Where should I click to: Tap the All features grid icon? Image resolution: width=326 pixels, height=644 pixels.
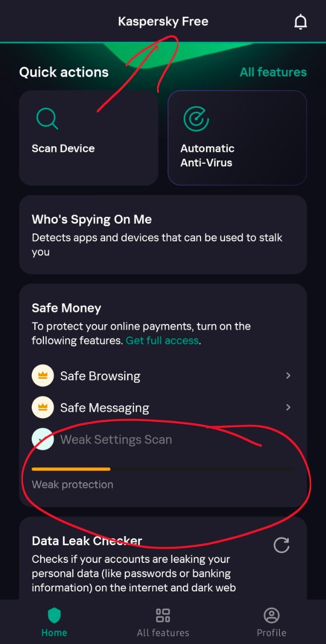pos(162,615)
